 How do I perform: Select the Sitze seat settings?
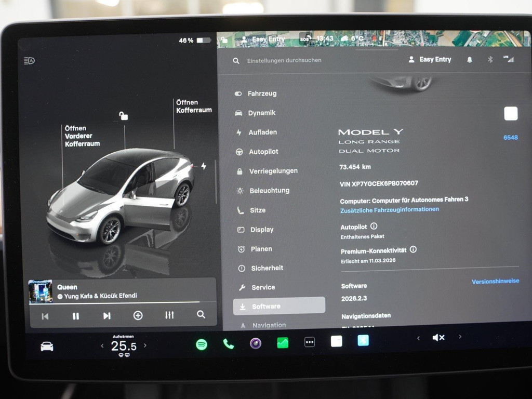click(x=259, y=210)
